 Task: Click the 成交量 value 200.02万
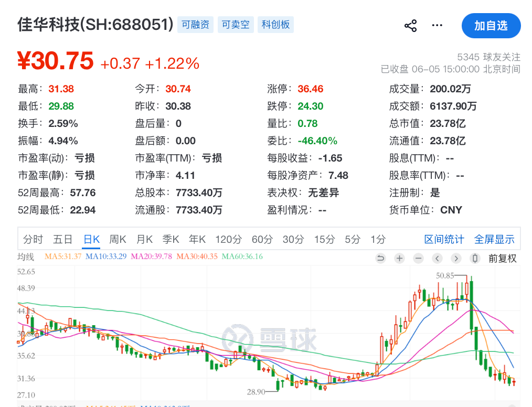click(450, 89)
